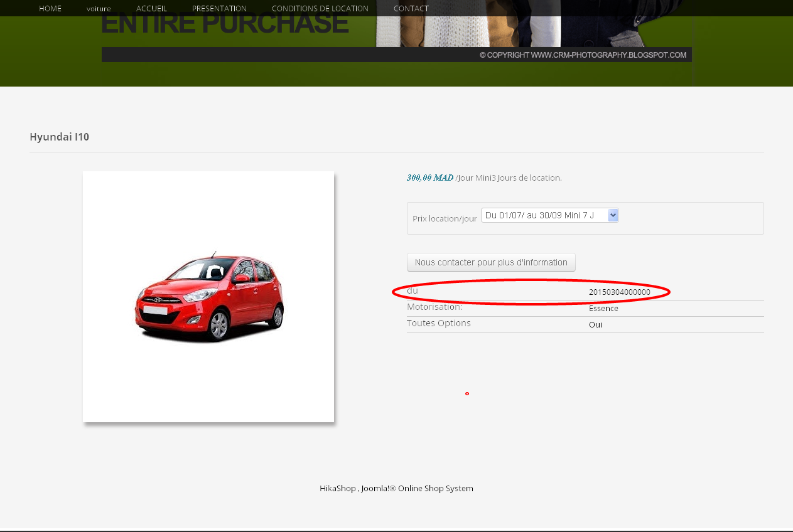The height and width of the screenshot is (532, 793).
Task: Click the Prix location/jour label
Action: (x=445, y=219)
